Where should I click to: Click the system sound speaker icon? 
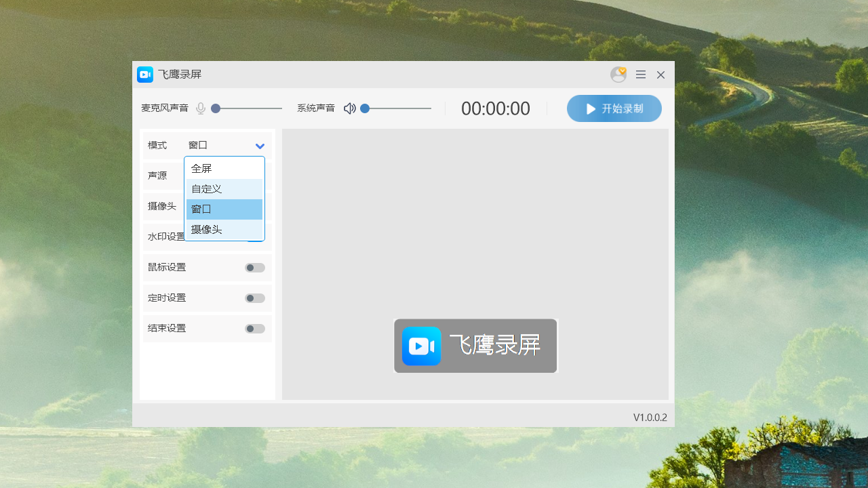[x=349, y=108]
